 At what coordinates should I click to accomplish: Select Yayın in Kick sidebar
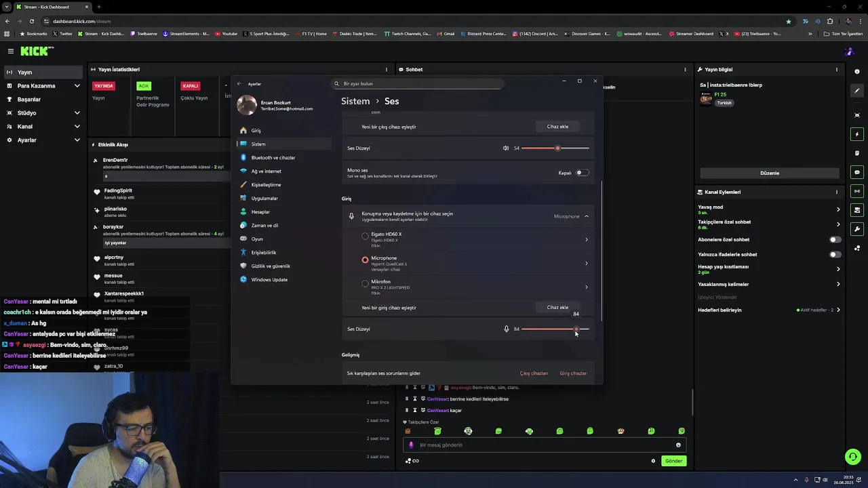click(42, 72)
